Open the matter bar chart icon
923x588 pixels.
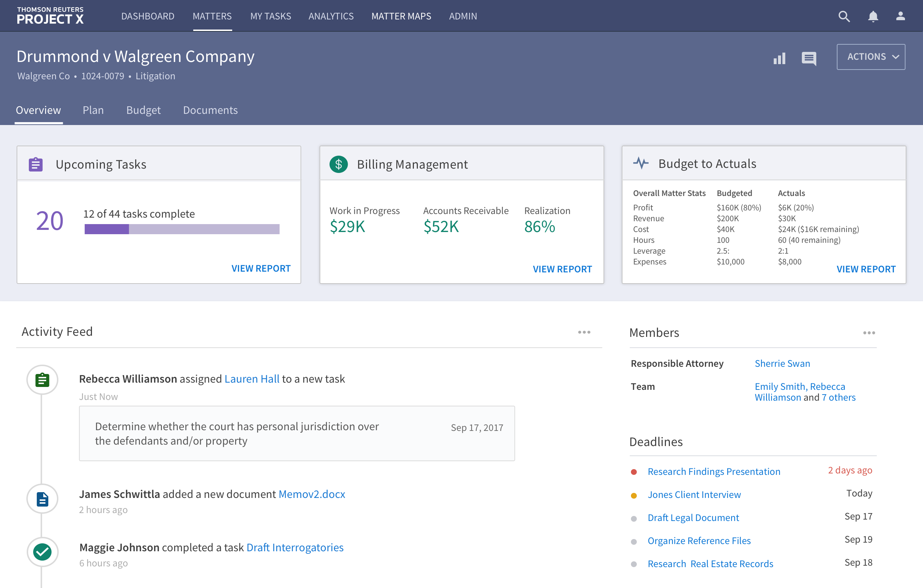(x=779, y=58)
